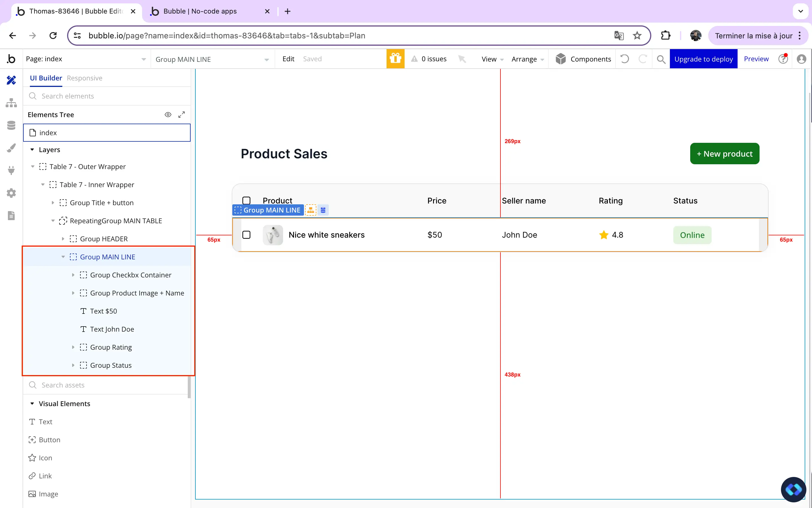The width and height of the screenshot is (812, 508).
Task: Open the Styles tab brush icon
Action: (x=11, y=148)
